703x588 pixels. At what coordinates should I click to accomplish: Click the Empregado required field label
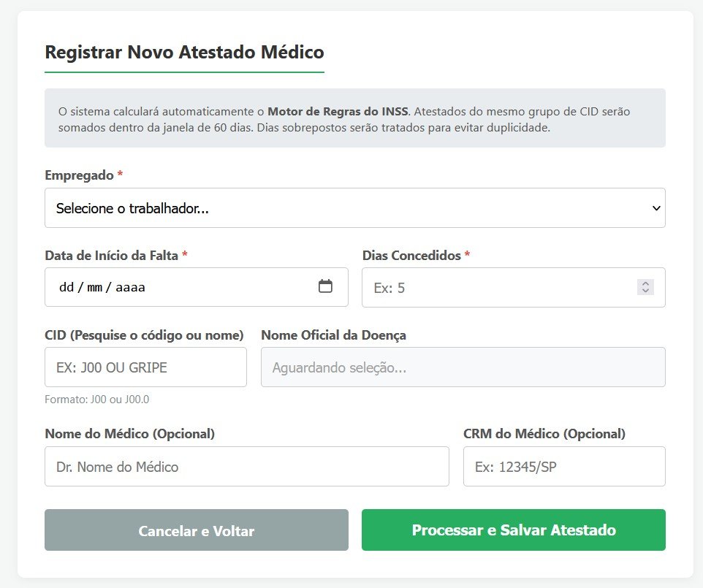82,175
